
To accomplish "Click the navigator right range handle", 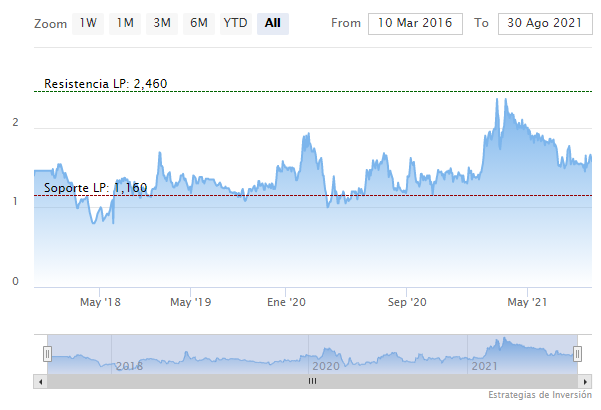I will [x=577, y=354].
